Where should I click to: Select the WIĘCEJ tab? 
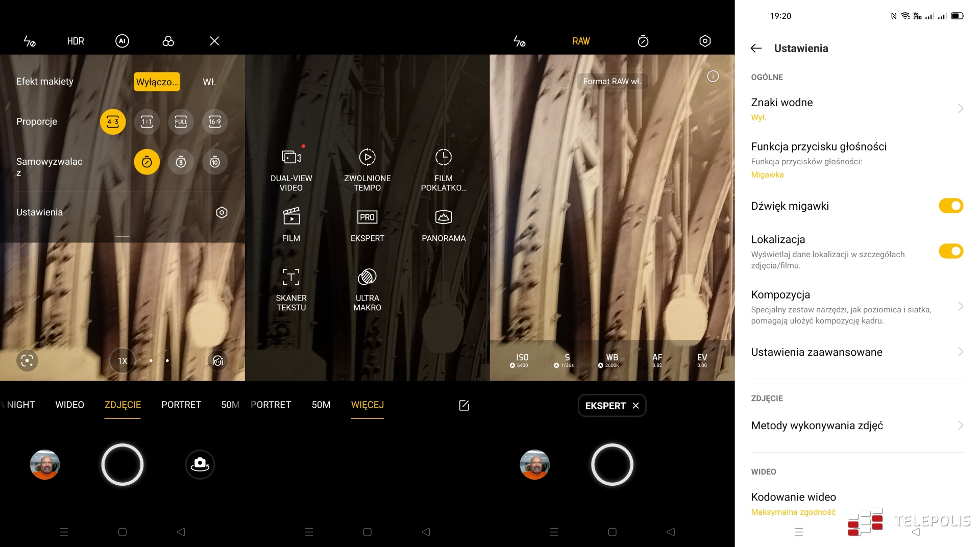(x=367, y=405)
